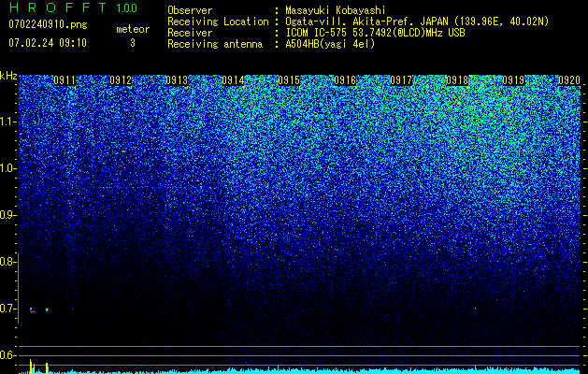This screenshot has height=374, width=588.
Task: Click the 0.7 kHz axis label
Action: point(8,309)
